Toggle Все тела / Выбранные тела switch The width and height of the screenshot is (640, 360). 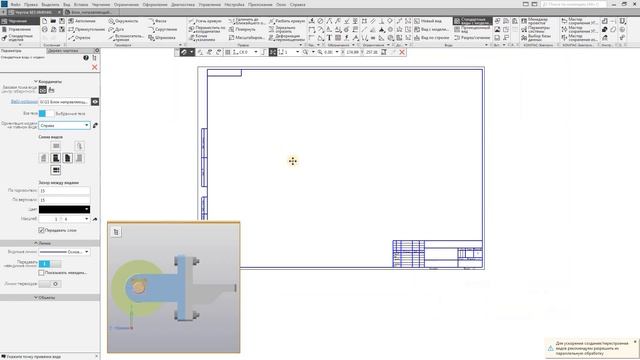click(46, 113)
